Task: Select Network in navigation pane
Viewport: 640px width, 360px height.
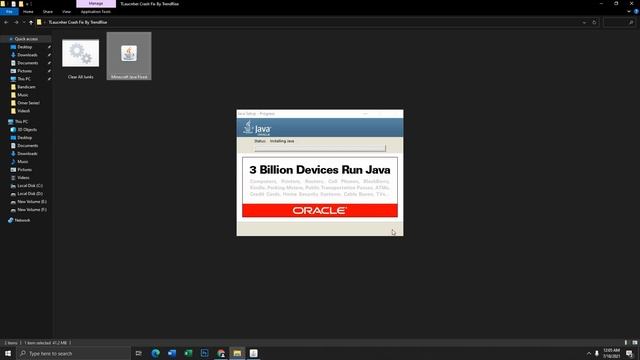Action: [22, 220]
